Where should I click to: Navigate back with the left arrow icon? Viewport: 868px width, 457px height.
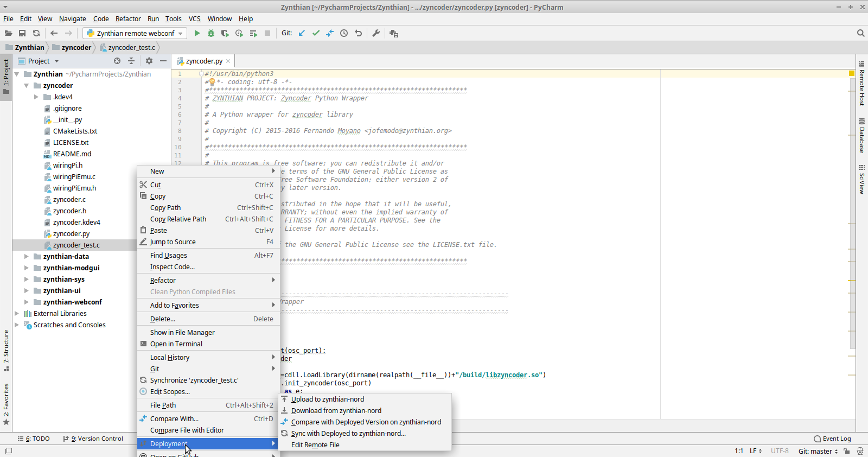pos(54,33)
